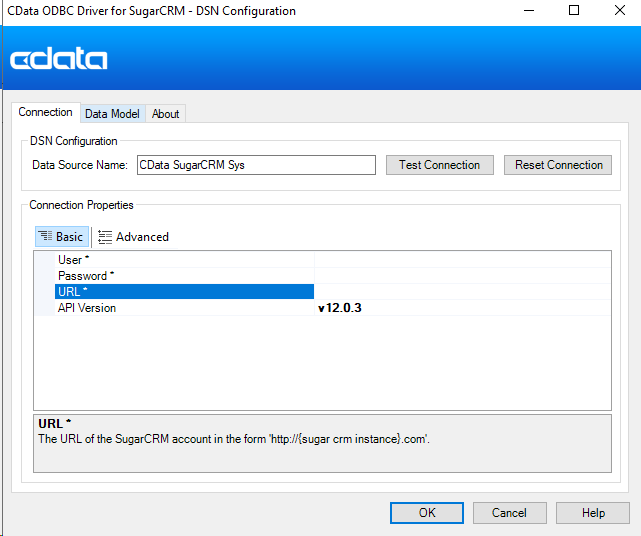Click the Basic view list icon

tap(45, 236)
